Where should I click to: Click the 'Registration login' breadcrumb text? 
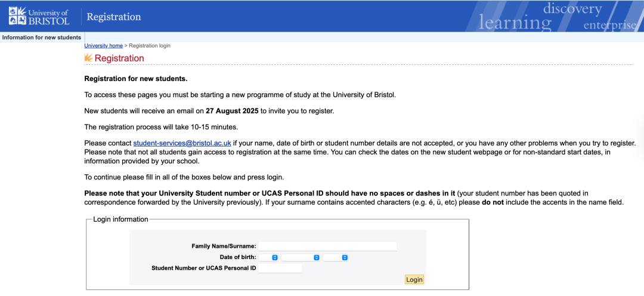(x=150, y=45)
